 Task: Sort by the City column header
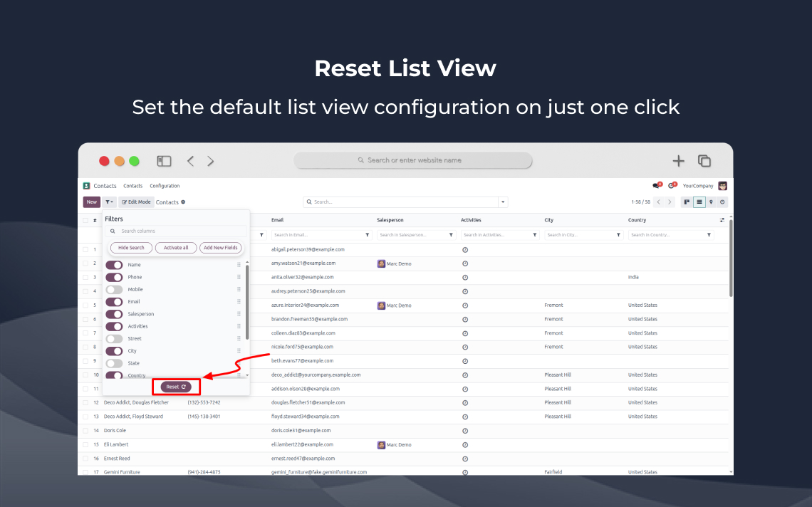pyautogui.click(x=549, y=220)
